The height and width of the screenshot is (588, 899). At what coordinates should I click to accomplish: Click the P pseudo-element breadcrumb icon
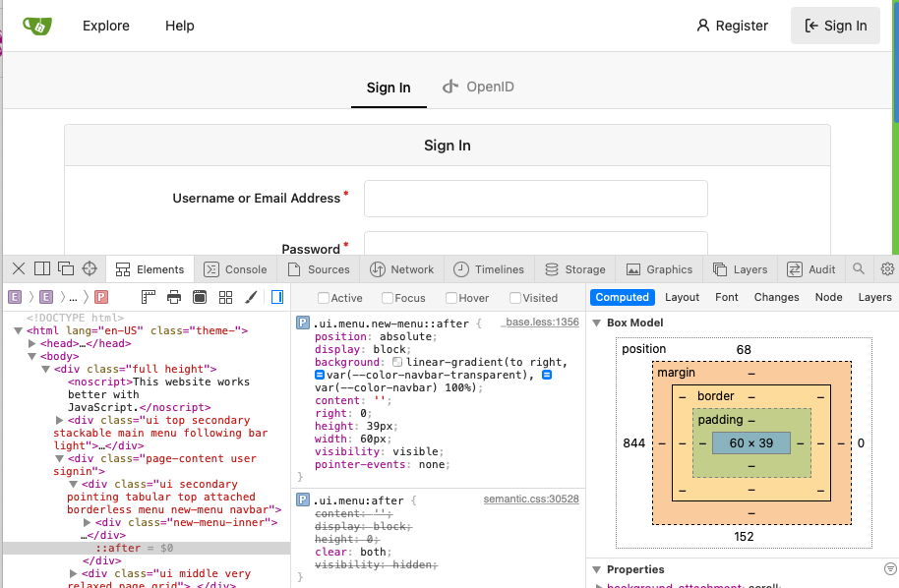point(101,297)
